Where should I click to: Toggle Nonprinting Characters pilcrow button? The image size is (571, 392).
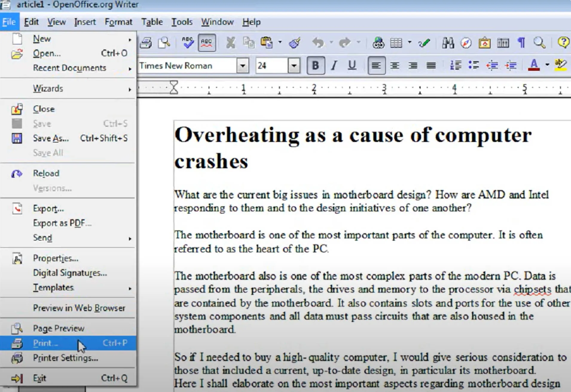[x=521, y=43]
